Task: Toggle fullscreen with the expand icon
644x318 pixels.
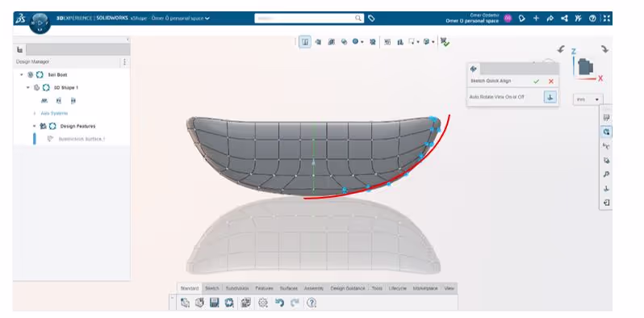Action: click(x=606, y=18)
